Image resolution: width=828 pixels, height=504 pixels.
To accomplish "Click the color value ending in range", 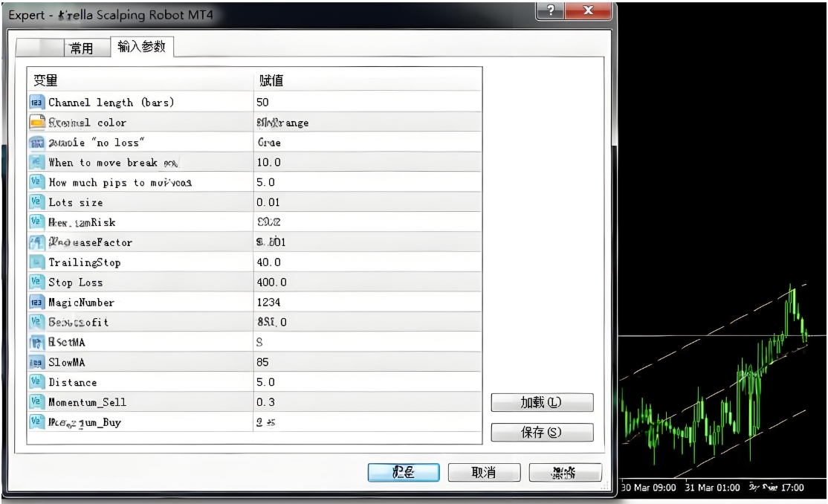I will coord(282,123).
